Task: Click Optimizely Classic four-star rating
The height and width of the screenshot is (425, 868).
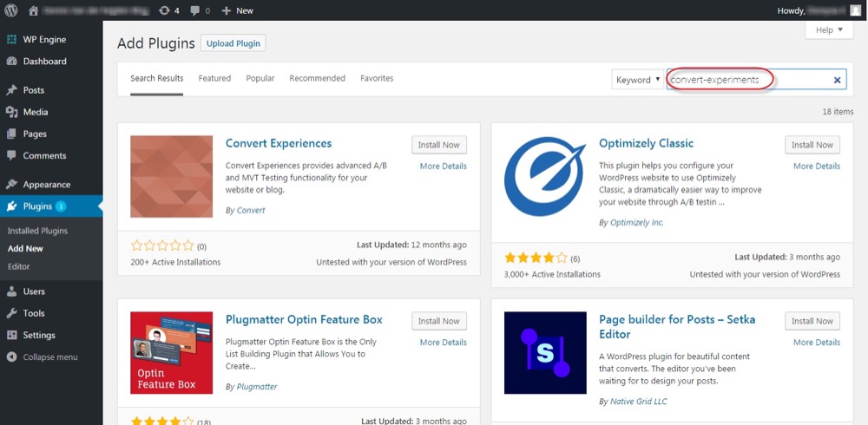Action: [x=536, y=258]
